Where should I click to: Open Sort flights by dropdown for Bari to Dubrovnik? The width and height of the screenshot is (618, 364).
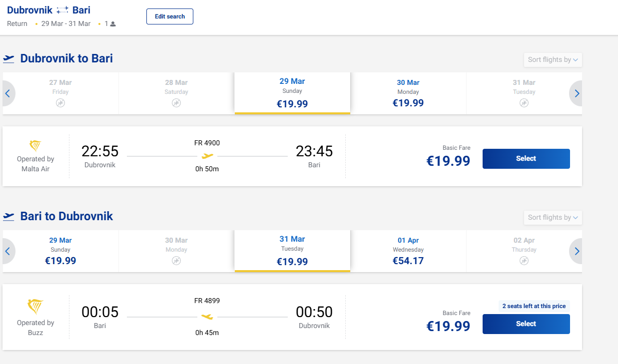click(553, 218)
